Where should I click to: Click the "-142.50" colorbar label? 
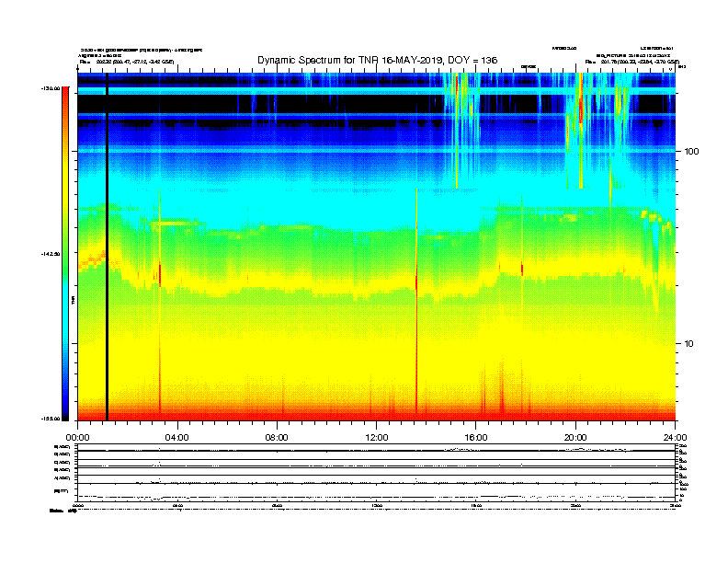[x=51, y=254]
